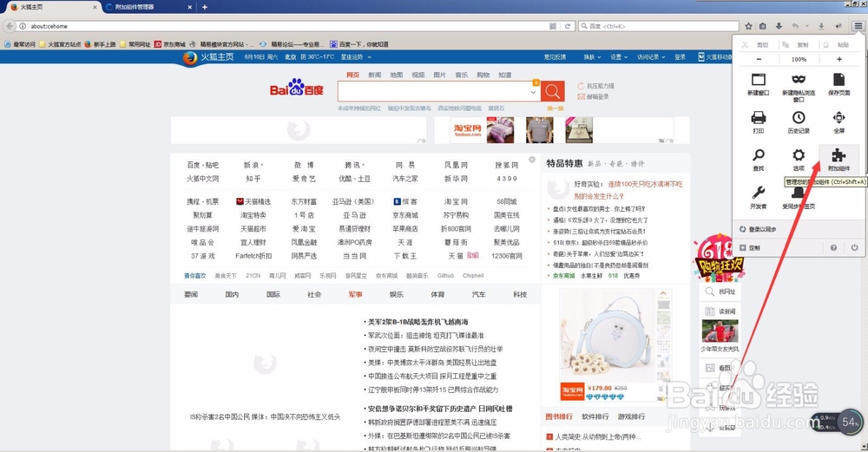Open a New Private Window (mask icon)
868x452 pixels.
coord(799,79)
